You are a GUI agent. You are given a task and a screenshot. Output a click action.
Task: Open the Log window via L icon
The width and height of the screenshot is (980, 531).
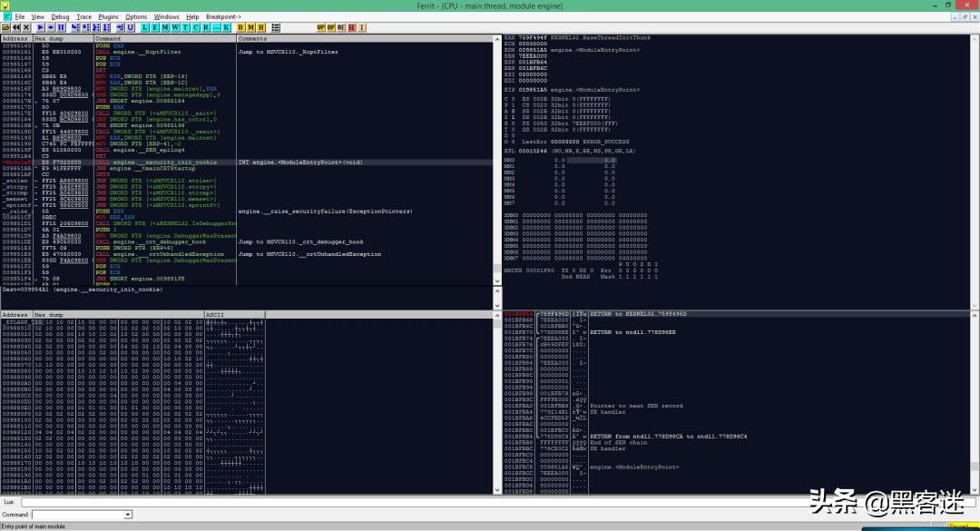[145, 27]
